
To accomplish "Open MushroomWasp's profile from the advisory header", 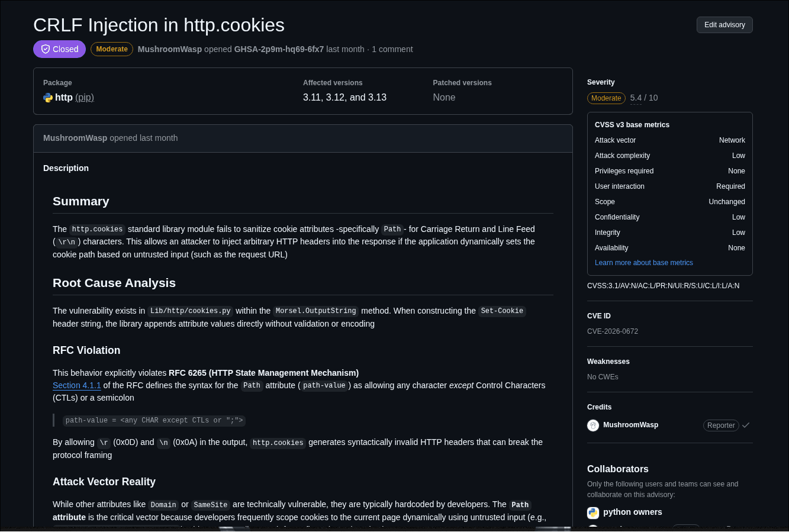I will (x=170, y=49).
